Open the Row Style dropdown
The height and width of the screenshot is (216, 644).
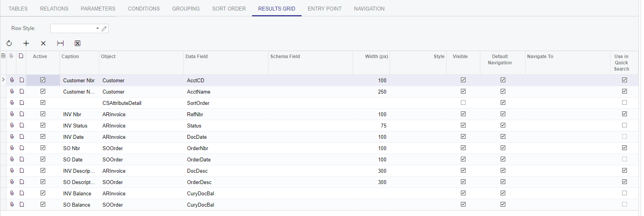click(97, 28)
